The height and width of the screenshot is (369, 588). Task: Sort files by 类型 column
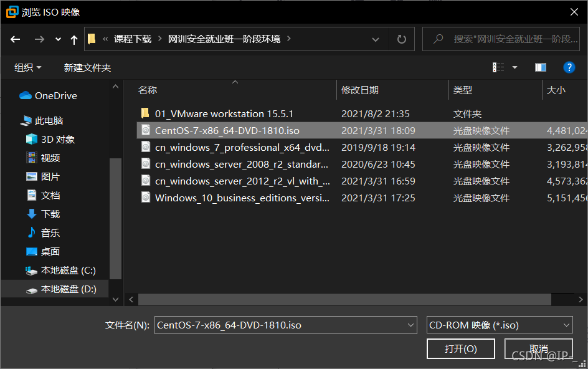click(x=463, y=90)
